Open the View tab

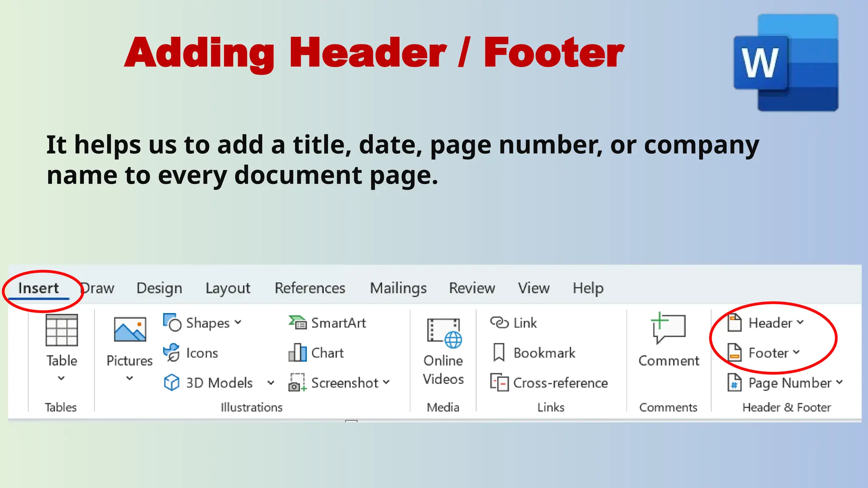(x=534, y=288)
